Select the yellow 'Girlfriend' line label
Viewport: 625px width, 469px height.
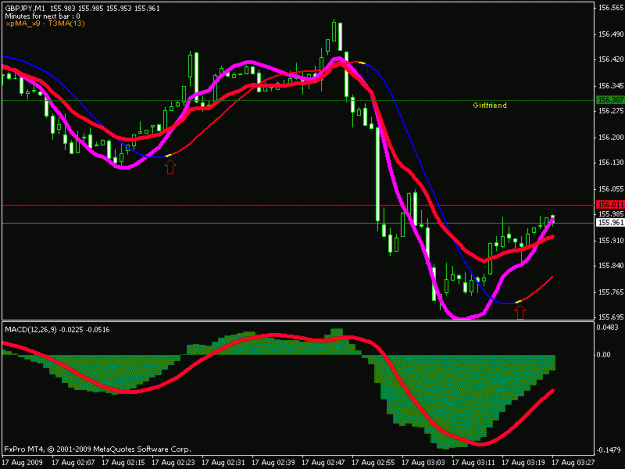pyautogui.click(x=489, y=105)
